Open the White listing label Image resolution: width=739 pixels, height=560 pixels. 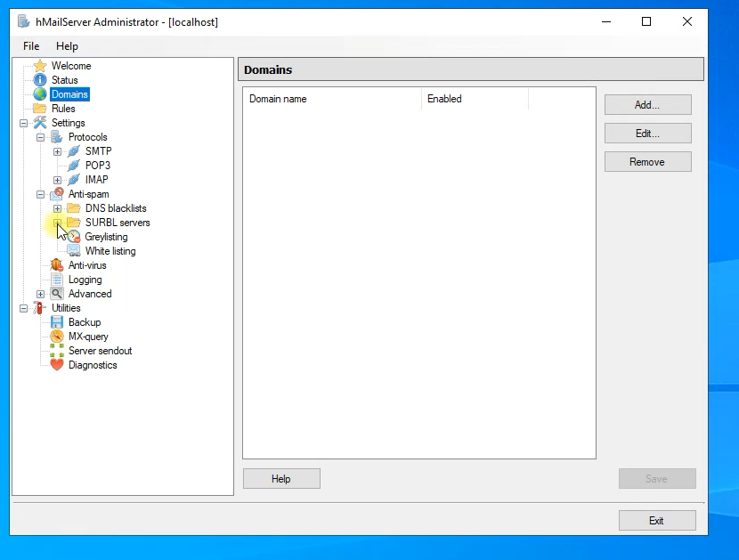(x=110, y=251)
